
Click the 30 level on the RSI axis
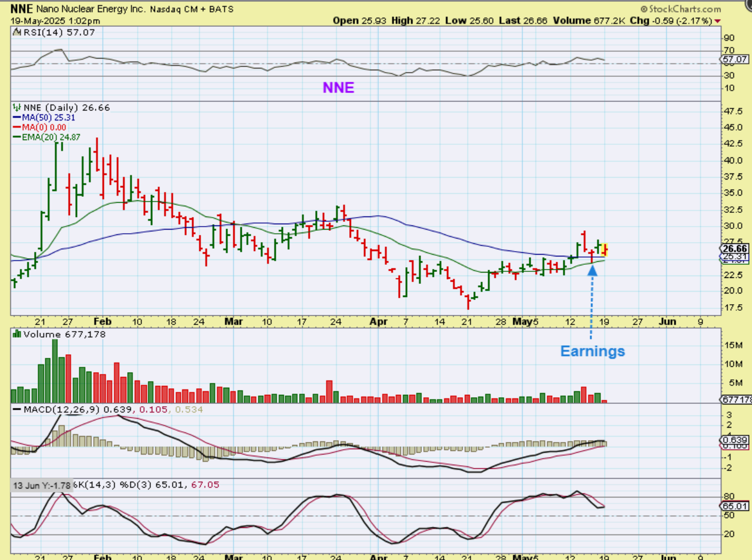tap(729, 76)
